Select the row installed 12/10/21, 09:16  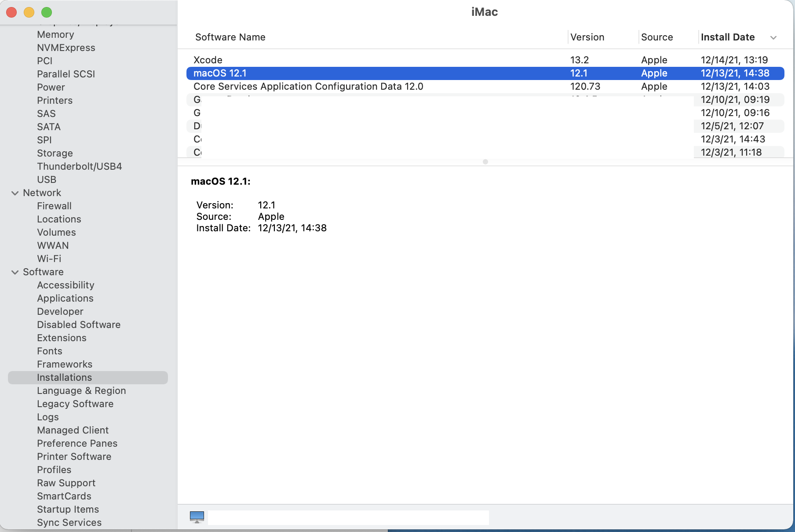(x=485, y=113)
